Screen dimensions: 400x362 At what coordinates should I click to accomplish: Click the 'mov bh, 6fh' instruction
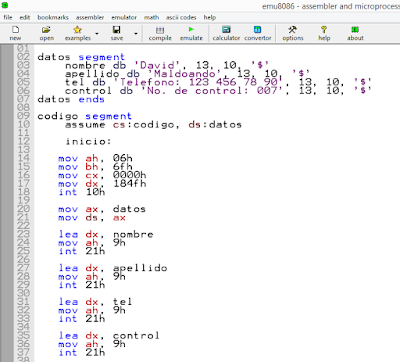pos(95,167)
